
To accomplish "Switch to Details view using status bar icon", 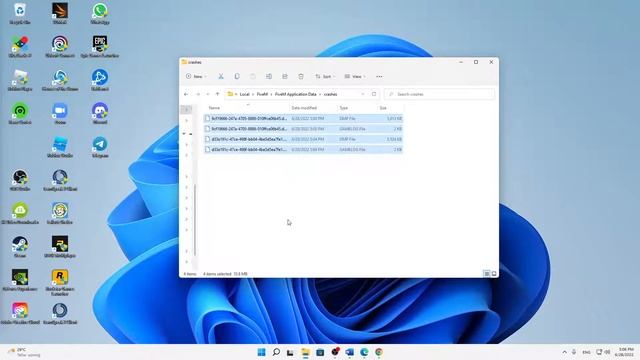I will [487, 273].
